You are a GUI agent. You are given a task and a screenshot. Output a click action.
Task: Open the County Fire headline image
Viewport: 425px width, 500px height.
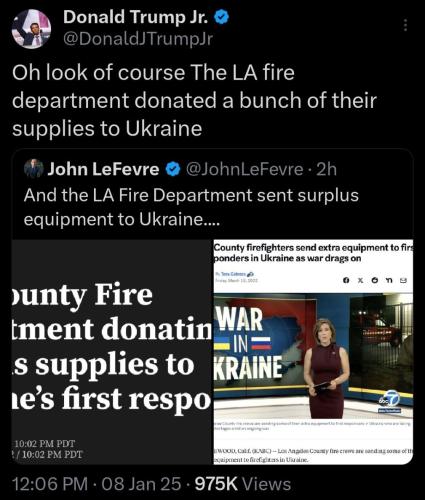tap(112, 352)
